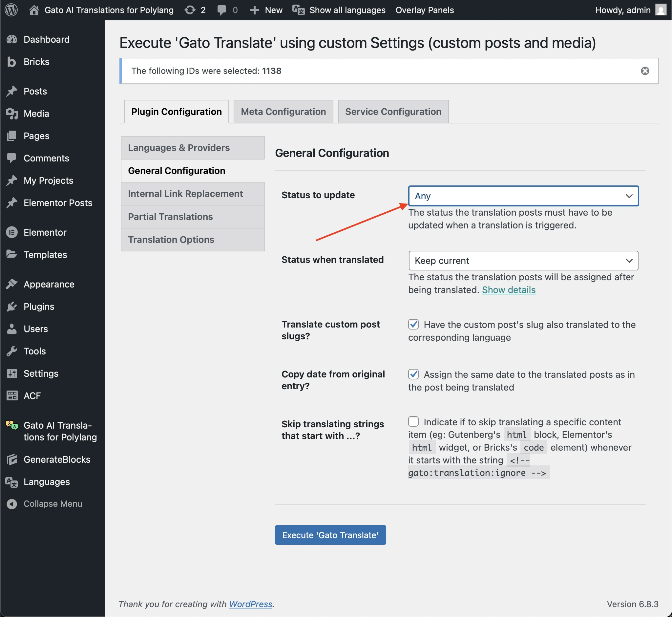Open the GenerateBlocks menu item

coord(57,459)
